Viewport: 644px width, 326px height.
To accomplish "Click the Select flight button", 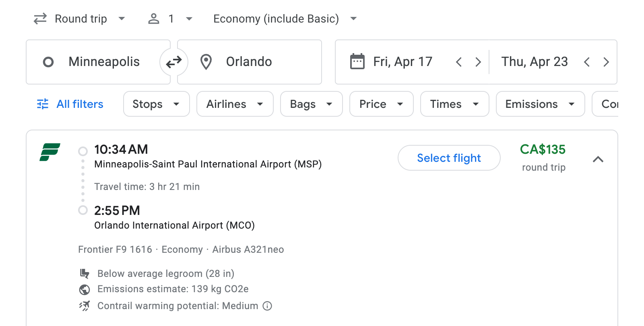I will 449,158.
